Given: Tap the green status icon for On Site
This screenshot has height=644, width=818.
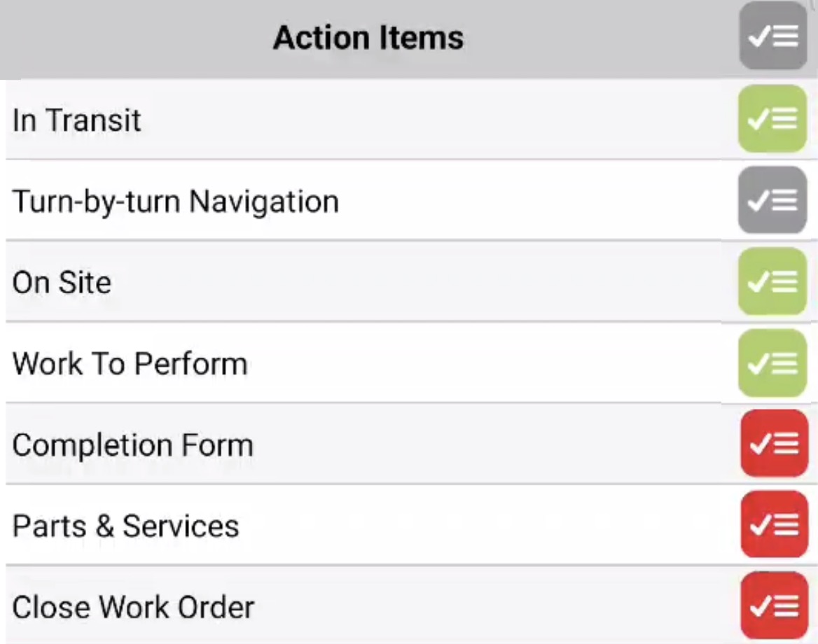Looking at the screenshot, I should click(772, 281).
